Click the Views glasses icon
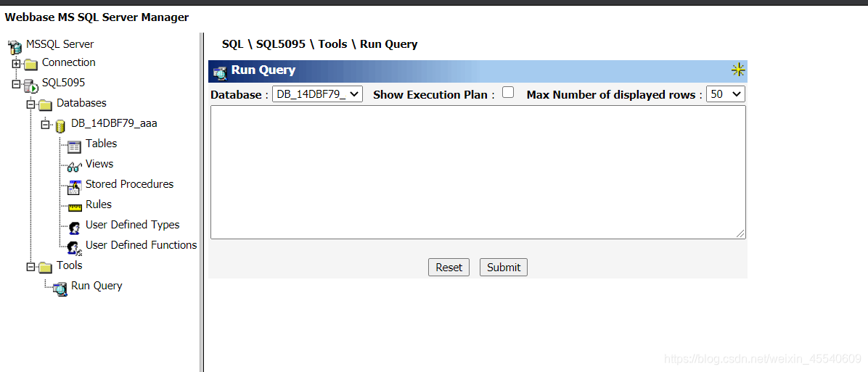The image size is (868, 372). pos(74,166)
